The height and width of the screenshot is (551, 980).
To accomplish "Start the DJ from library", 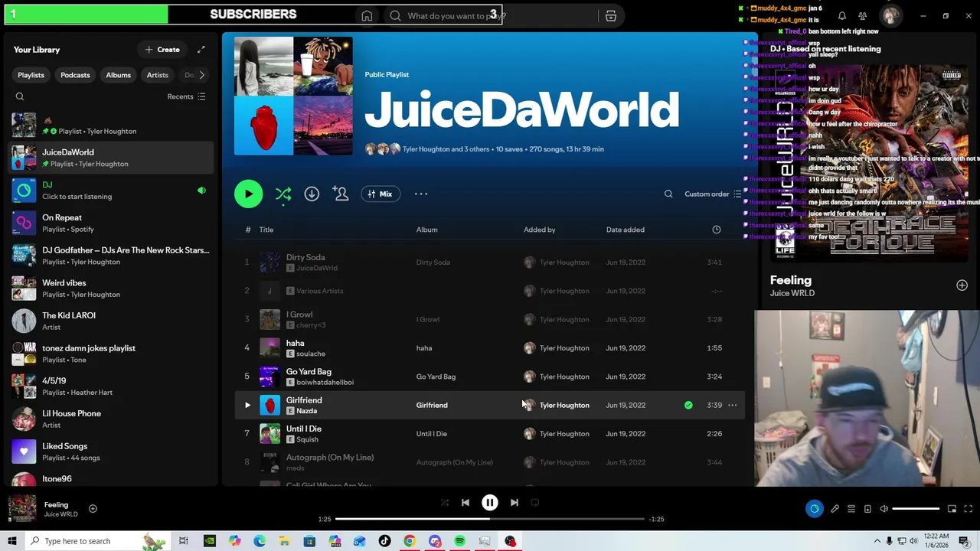I will pos(111,191).
